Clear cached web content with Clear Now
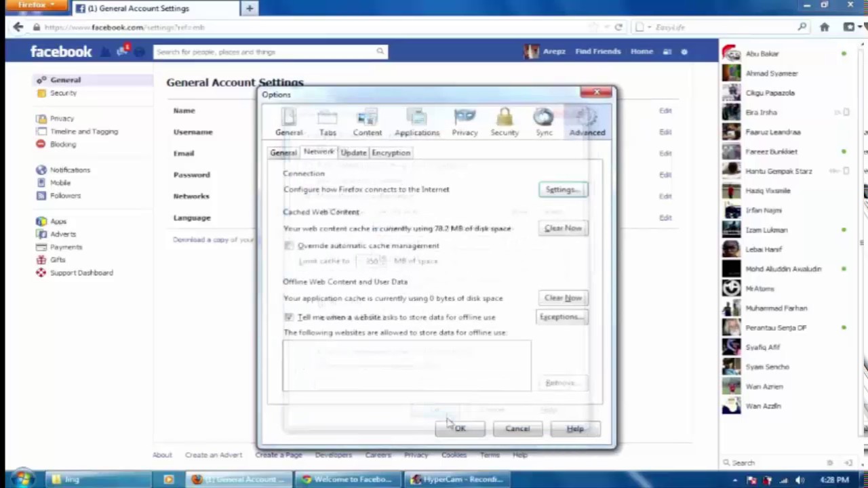 [x=563, y=228]
